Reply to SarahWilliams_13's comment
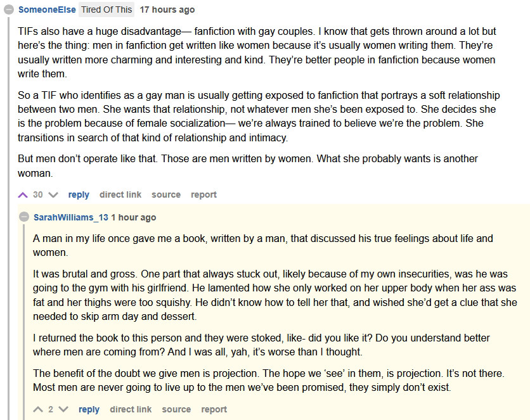Viewport: 530px width, 420px height. tap(89, 409)
